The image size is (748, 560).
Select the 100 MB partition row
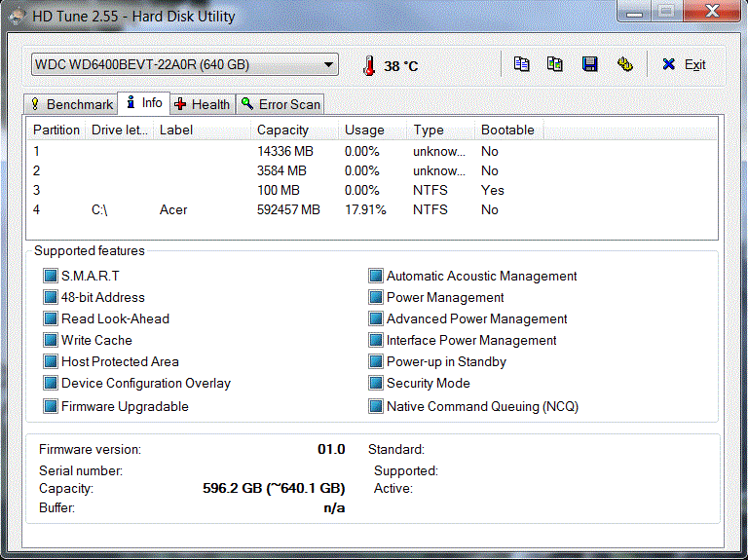click(372, 190)
